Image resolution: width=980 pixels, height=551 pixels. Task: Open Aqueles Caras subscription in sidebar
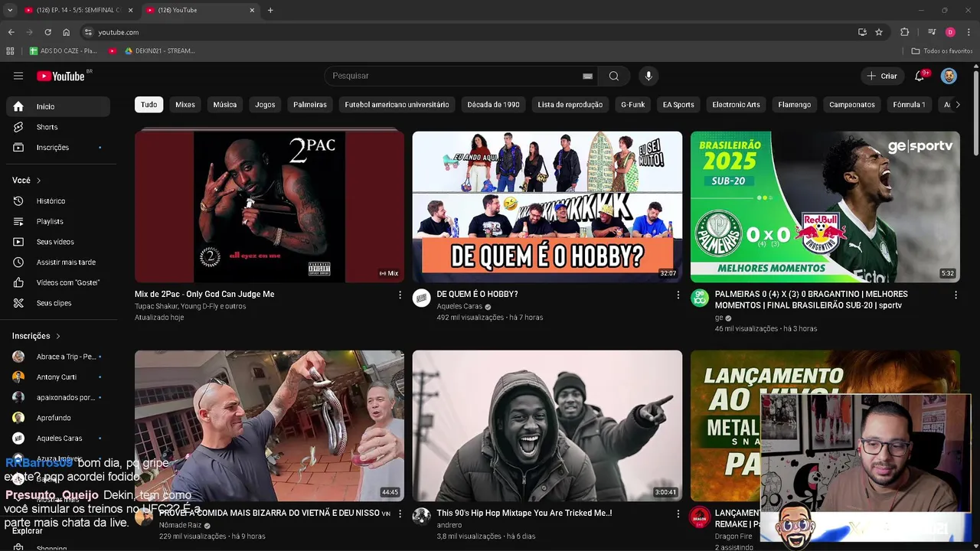point(58,438)
